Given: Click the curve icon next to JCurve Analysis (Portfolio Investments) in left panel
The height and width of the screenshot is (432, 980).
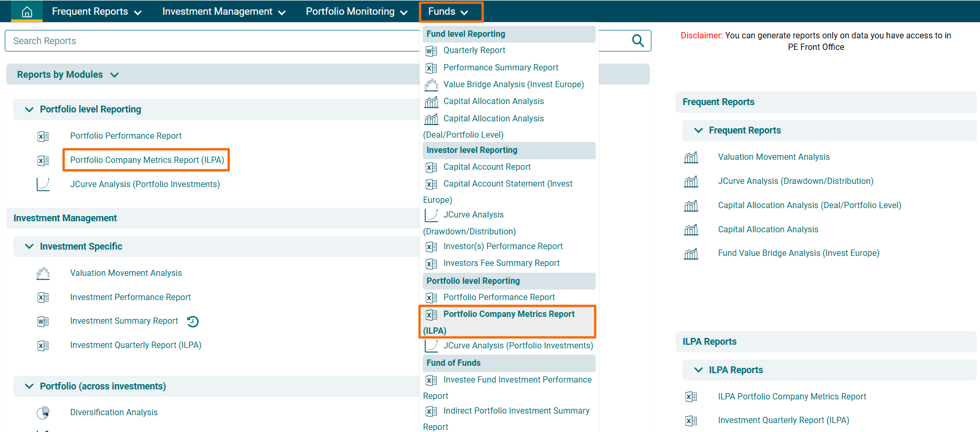Looking at the screenshot, I should (43, 184).
